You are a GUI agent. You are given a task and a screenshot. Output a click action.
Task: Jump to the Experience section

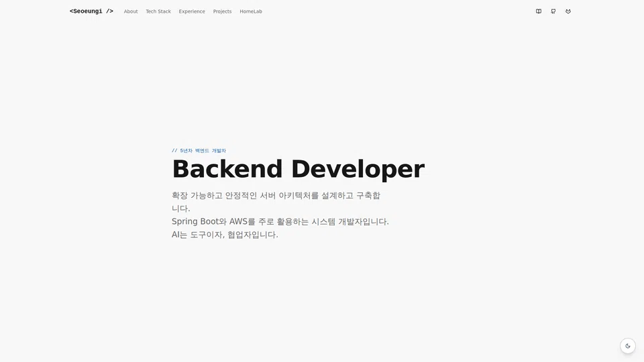(x=192, y=11)
